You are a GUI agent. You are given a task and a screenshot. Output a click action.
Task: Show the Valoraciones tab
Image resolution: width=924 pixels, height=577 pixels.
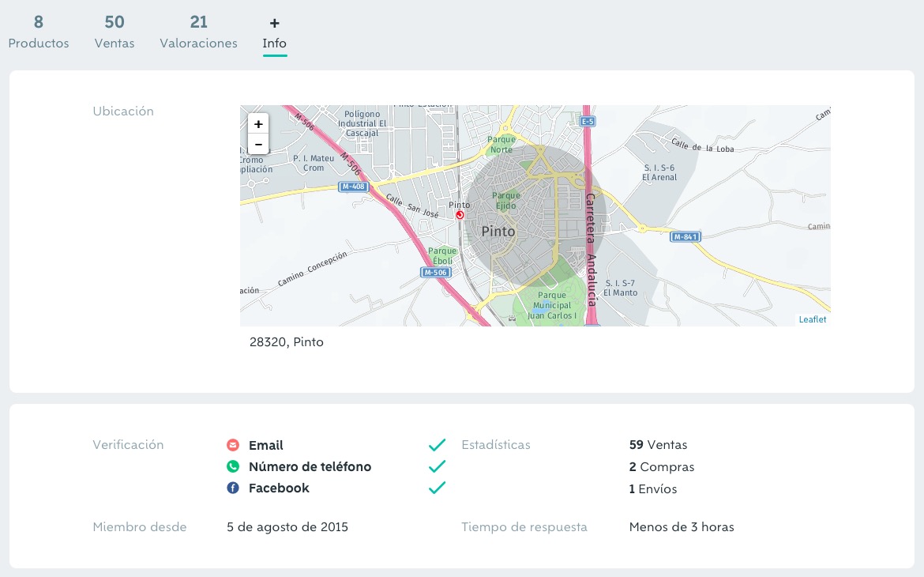198,32
